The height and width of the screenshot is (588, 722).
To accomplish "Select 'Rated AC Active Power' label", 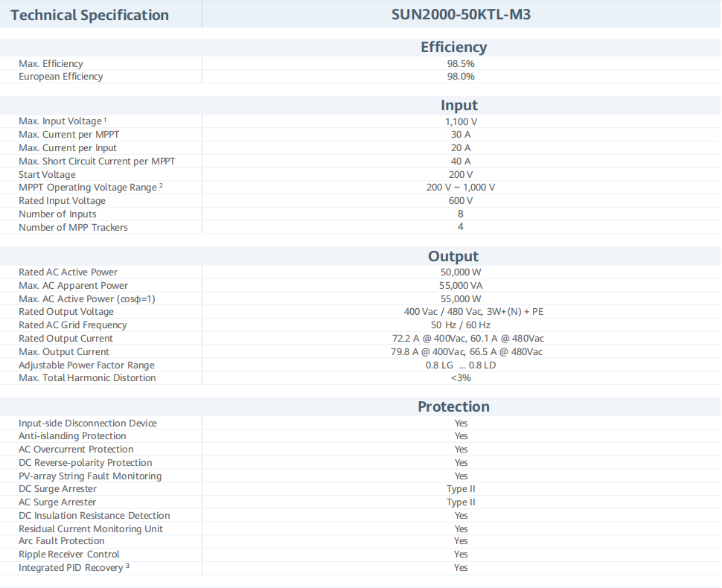I will tap(68, 272).
